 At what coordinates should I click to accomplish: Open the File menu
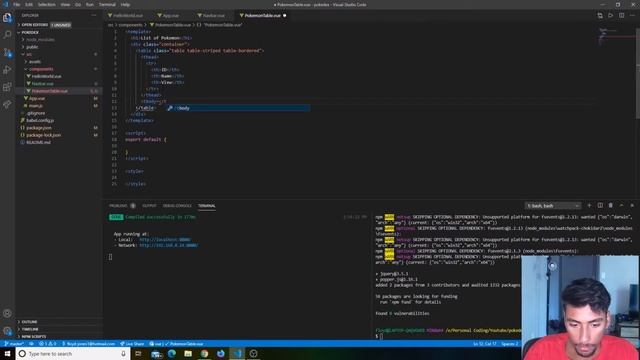coord(17,4)
